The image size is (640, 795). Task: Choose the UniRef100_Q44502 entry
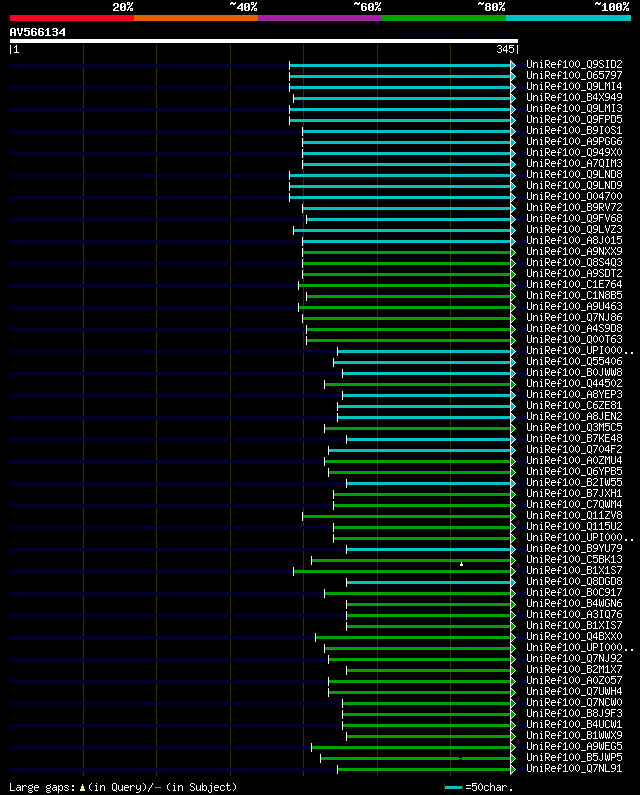574,384
